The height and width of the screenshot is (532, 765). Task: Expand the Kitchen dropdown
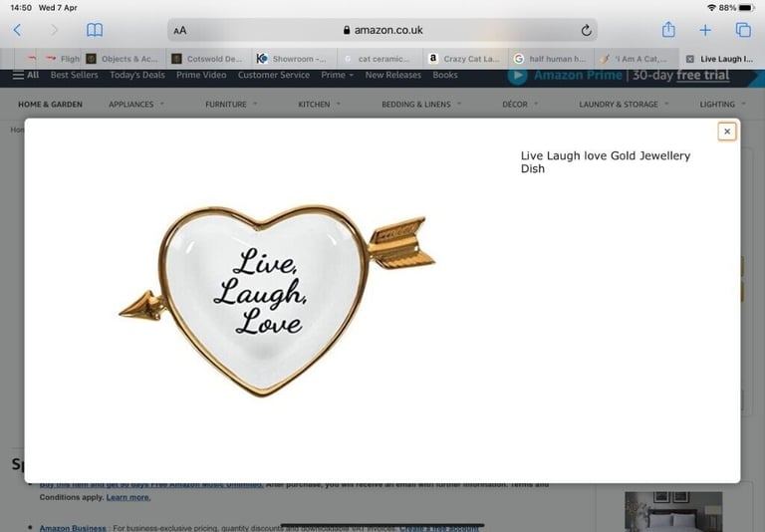click(x=319, y=105)
